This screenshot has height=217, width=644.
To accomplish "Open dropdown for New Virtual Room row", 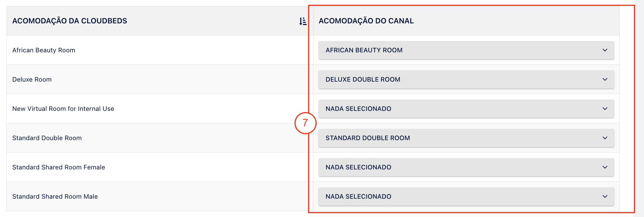I will 466,109.
